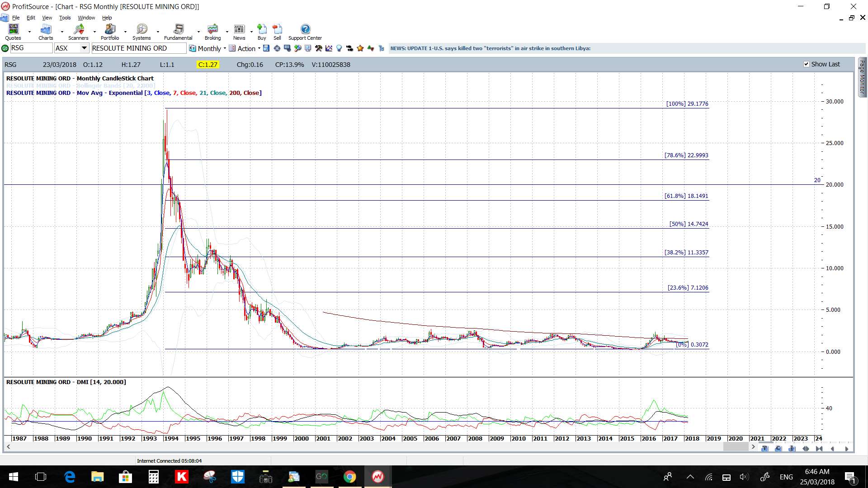Click the Mov Avg Exponential legend line
This screenshot has height=488, width=868.
coord(134,93)
